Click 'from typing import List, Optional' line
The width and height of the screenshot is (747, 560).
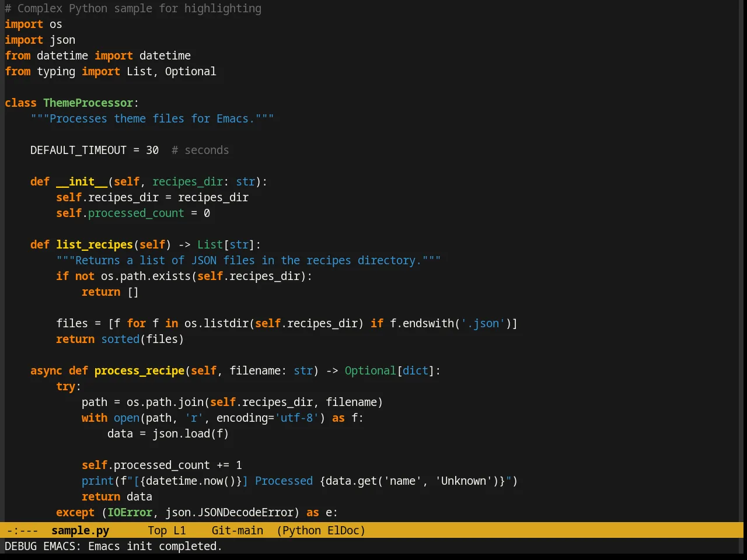[x=110, y=71]
